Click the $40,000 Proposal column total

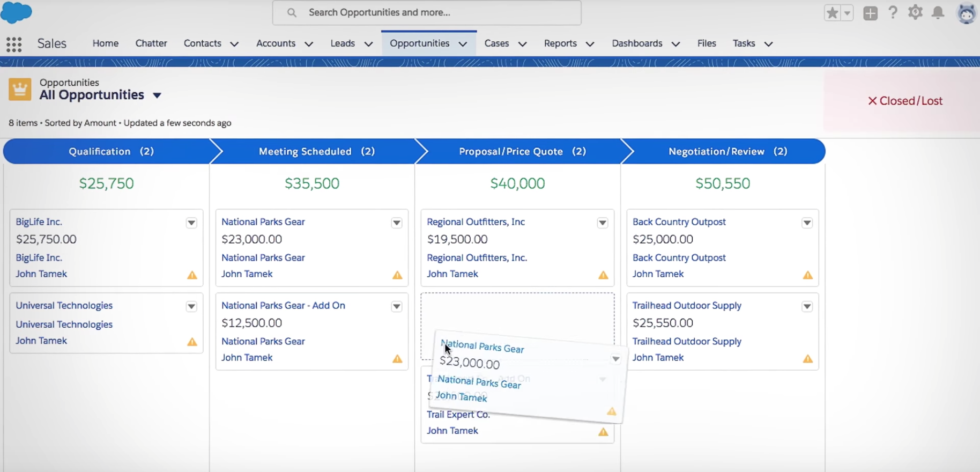click(x=517, y=183)
